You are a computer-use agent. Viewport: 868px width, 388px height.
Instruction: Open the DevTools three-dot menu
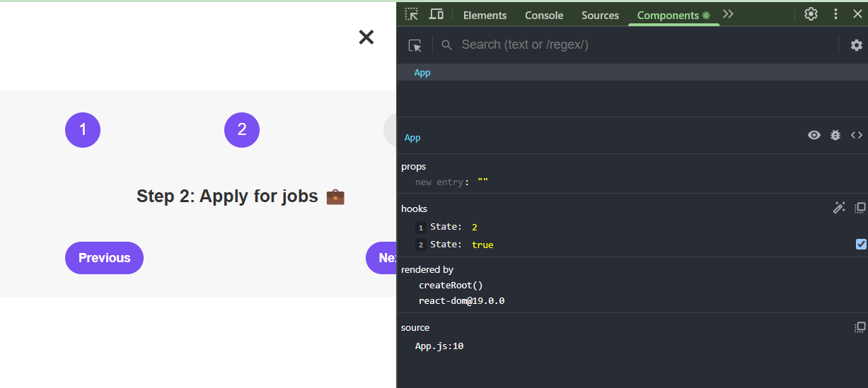click(x=835, y=14)
